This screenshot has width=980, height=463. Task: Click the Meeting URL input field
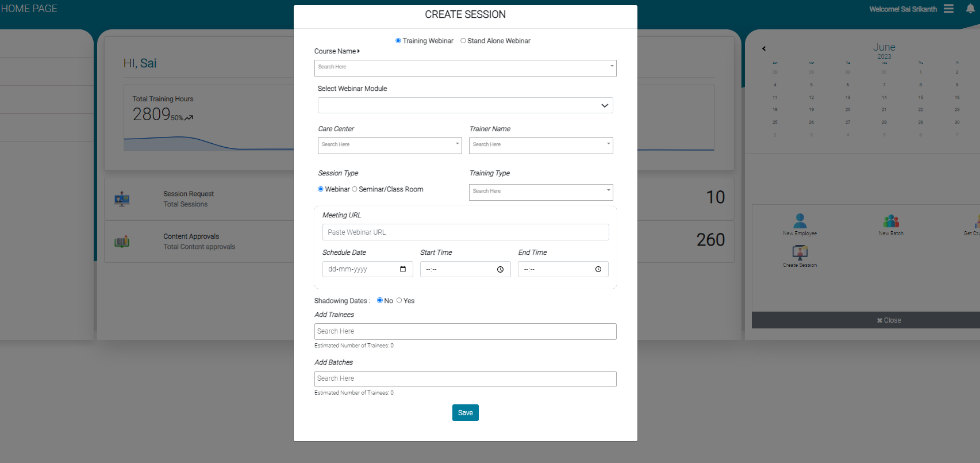point(465,232)
